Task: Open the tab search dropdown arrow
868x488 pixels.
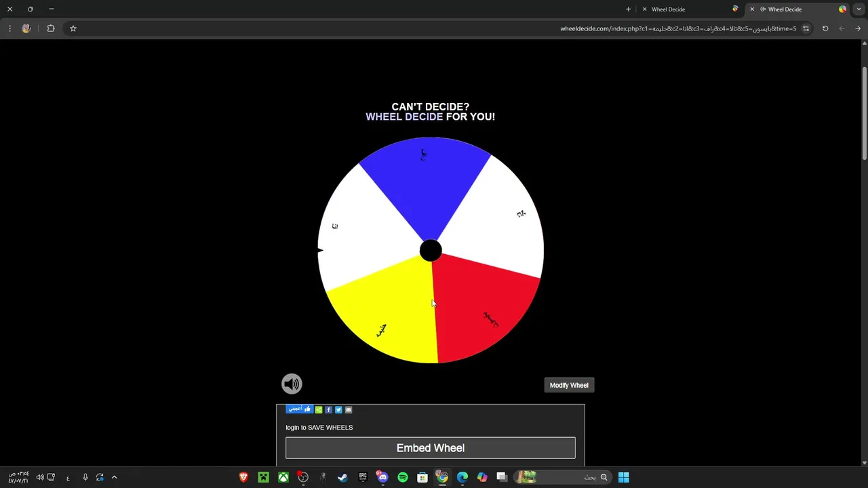Action: tap(859, 9)
